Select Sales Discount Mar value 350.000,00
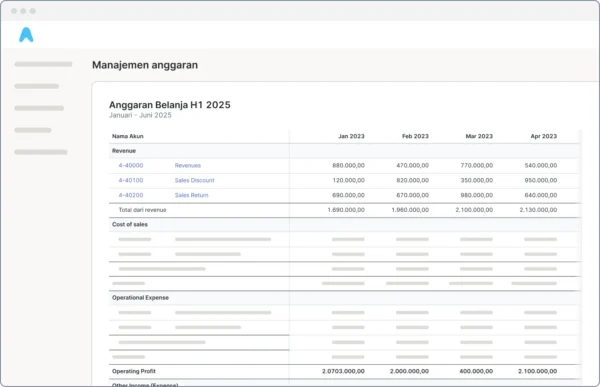This screenshot has width=600, height=387. [x=477, y=180]
